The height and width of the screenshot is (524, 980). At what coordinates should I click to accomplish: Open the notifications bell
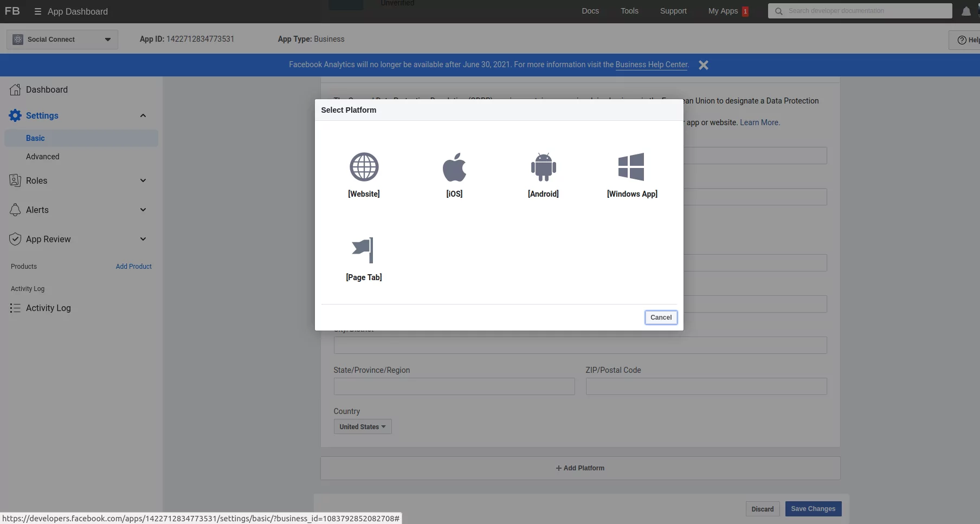[x=966, y=11]
